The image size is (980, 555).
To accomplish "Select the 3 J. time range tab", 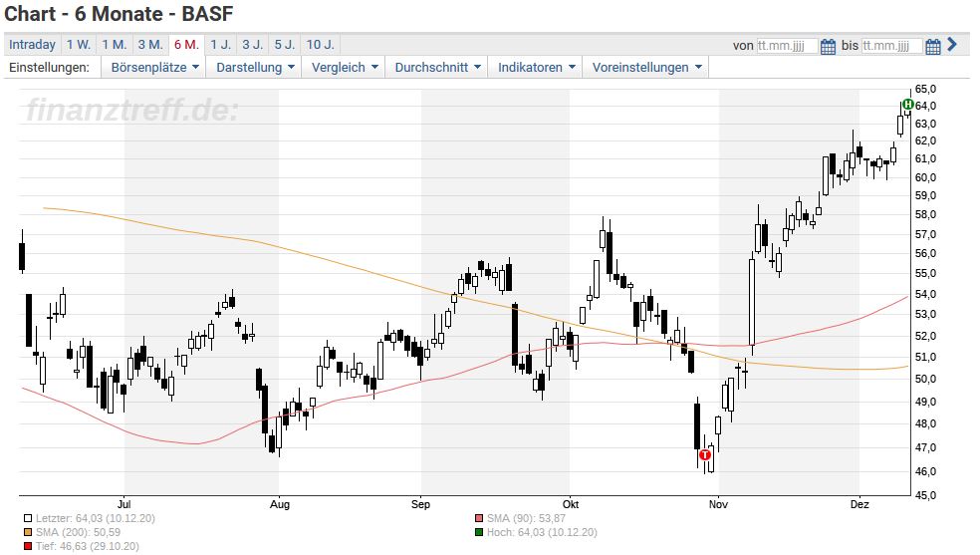I will (x=253, y=45).
